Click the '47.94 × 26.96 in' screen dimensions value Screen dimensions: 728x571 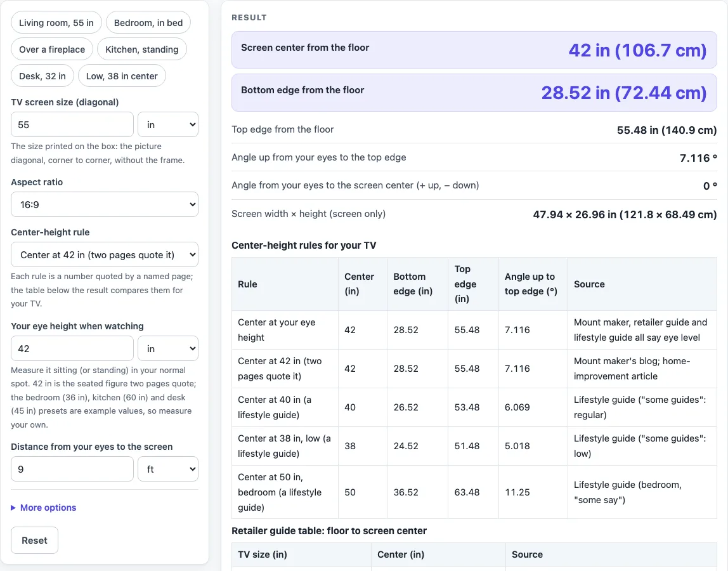pyautogui.click(x=625, y=214)
